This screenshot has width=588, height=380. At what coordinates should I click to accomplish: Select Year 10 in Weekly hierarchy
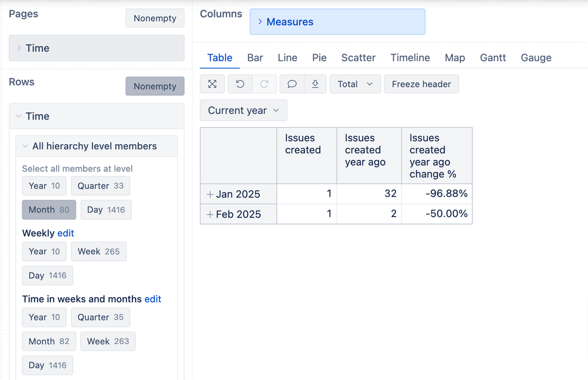[44, 251]
